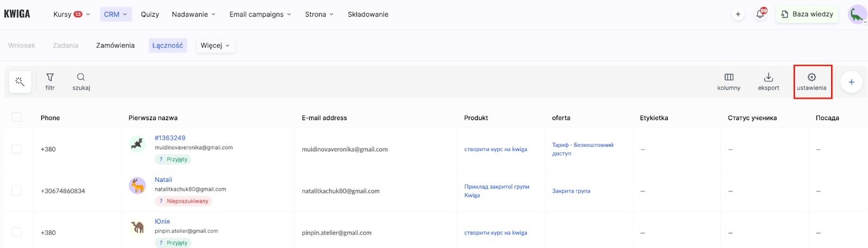
Task: Switch to the Zamówienia tab
Action: (x=115, y=45)
